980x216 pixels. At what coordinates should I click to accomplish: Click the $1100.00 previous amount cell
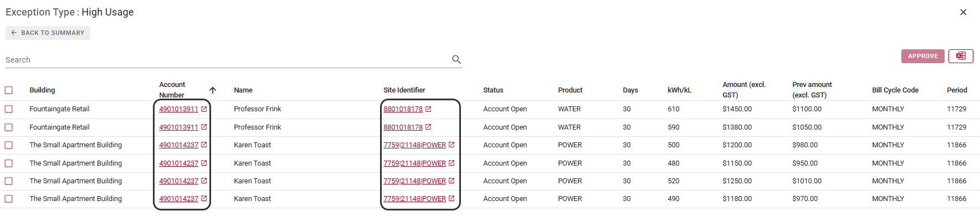pos(807,109)
